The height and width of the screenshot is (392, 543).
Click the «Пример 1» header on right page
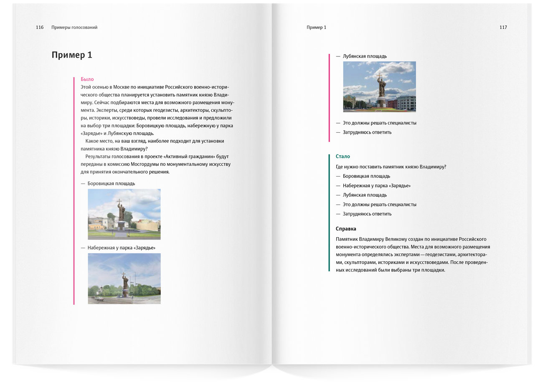click(x=316, y=28)
